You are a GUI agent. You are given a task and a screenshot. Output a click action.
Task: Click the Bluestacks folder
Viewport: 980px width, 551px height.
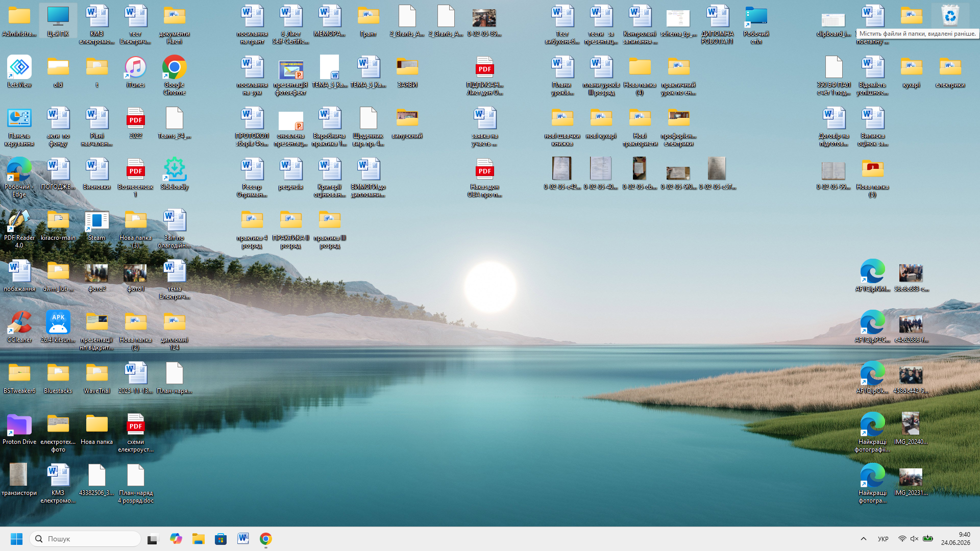point(58,378)
